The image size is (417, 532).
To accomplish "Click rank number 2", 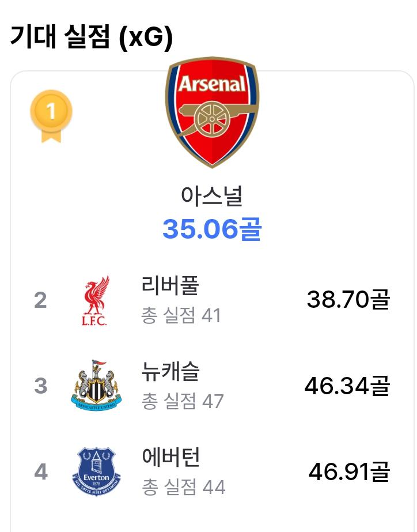I will tap(40, 301).
